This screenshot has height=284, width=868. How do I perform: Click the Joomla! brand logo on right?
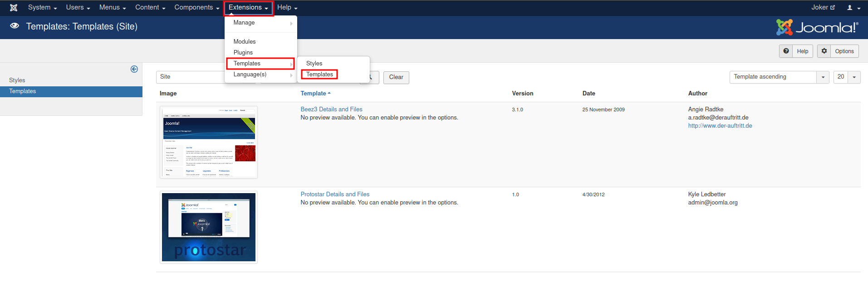point(817,27)
